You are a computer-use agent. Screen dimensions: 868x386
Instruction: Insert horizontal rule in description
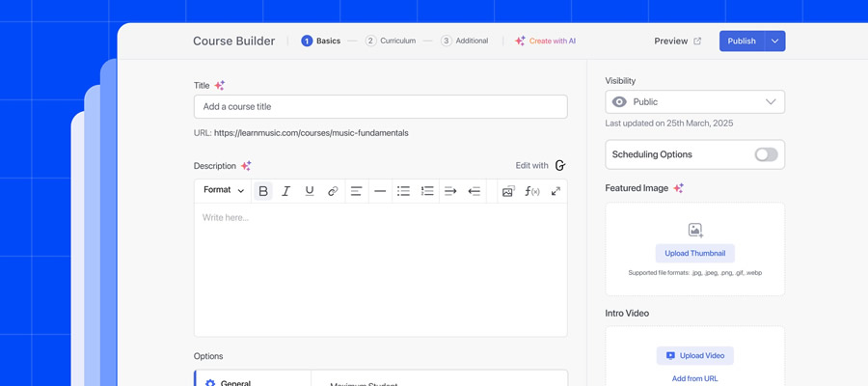pyautogui.click(x=380, y=191)
